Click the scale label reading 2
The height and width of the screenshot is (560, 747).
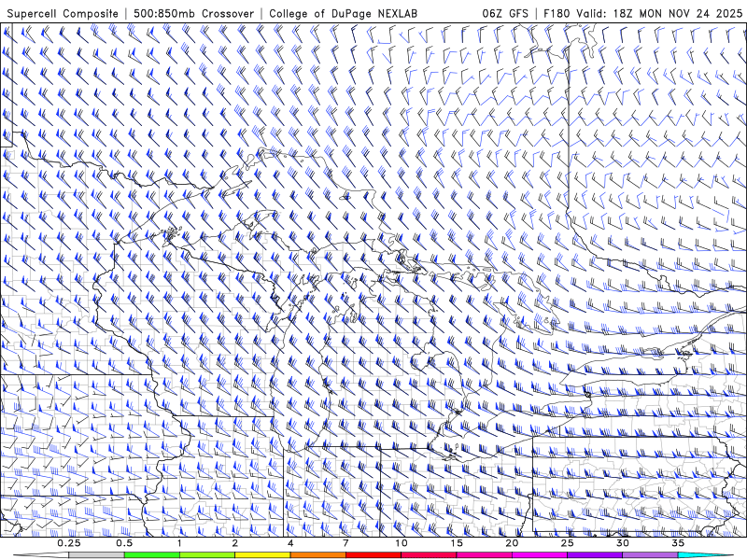235,543
